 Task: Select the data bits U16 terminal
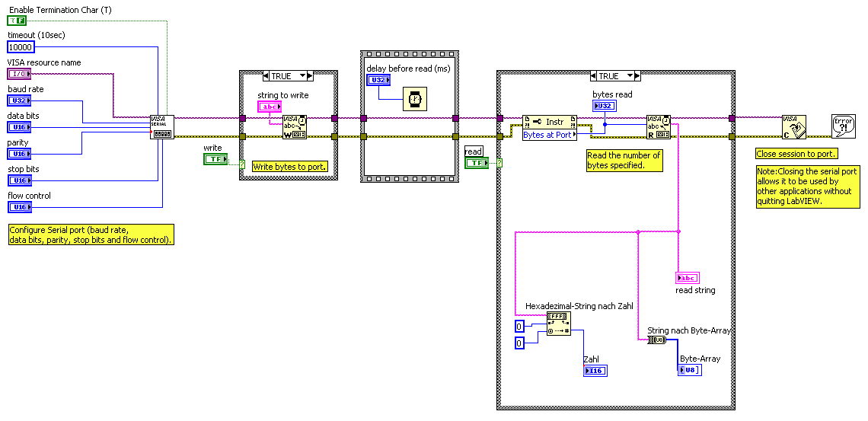[x=19, y=127]
